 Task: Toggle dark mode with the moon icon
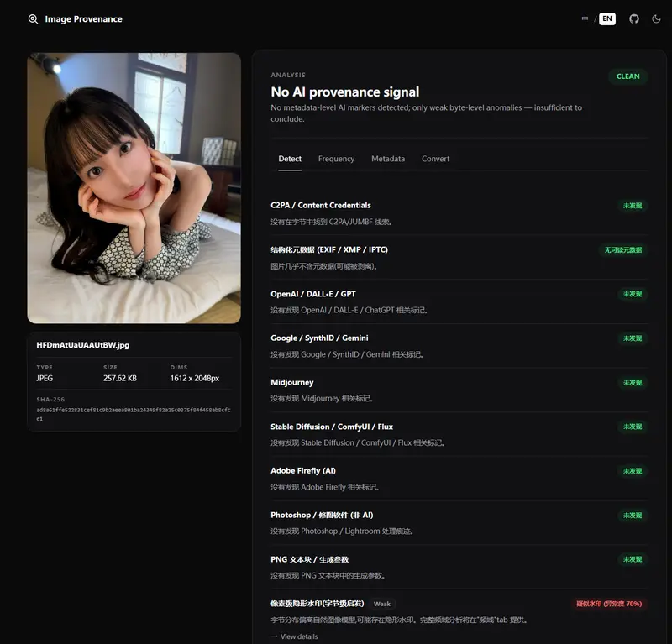tap(656, 18)
